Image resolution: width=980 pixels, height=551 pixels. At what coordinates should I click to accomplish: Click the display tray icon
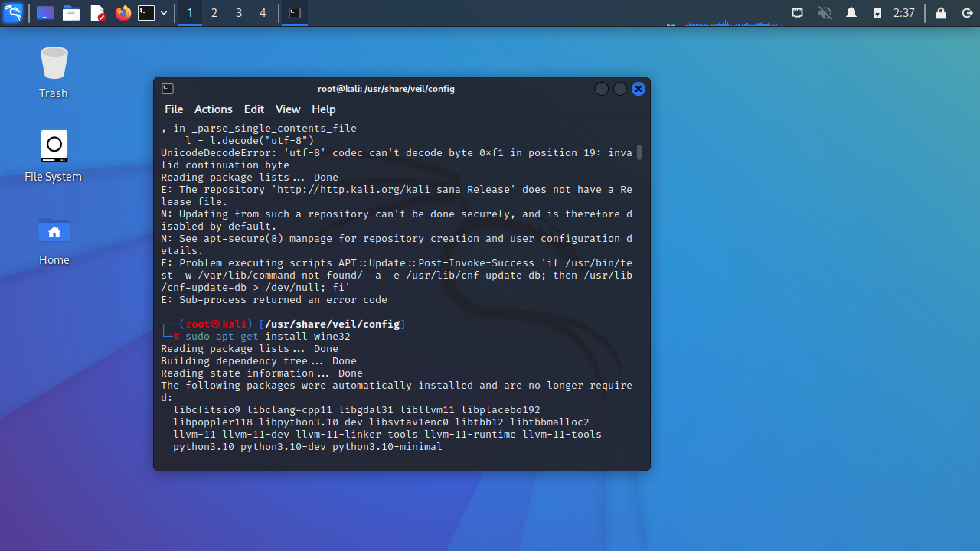point(797,13)
